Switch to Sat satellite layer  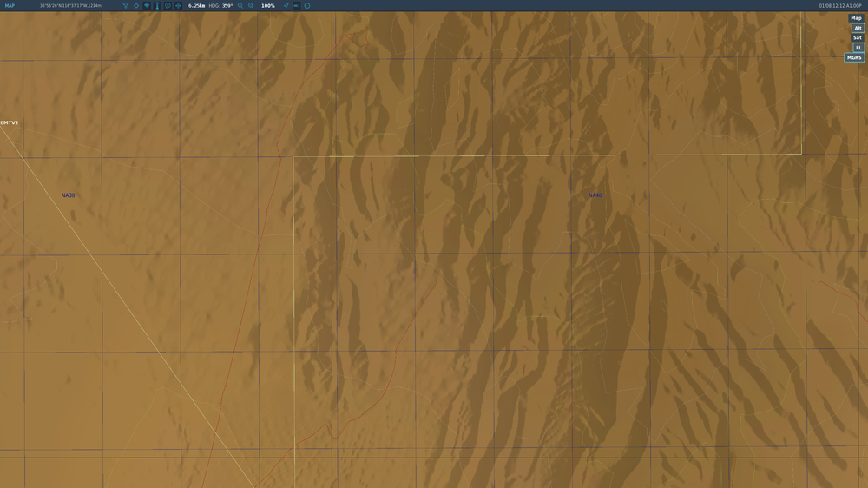(857, 37)
